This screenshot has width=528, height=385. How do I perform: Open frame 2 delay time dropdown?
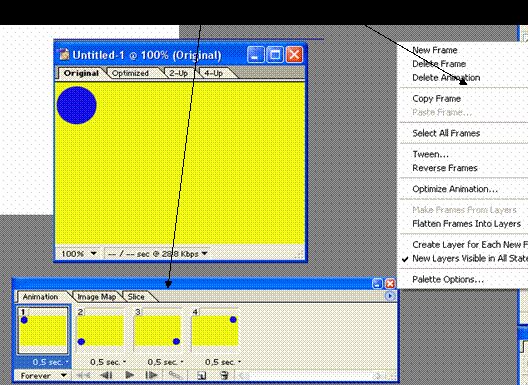108,362
